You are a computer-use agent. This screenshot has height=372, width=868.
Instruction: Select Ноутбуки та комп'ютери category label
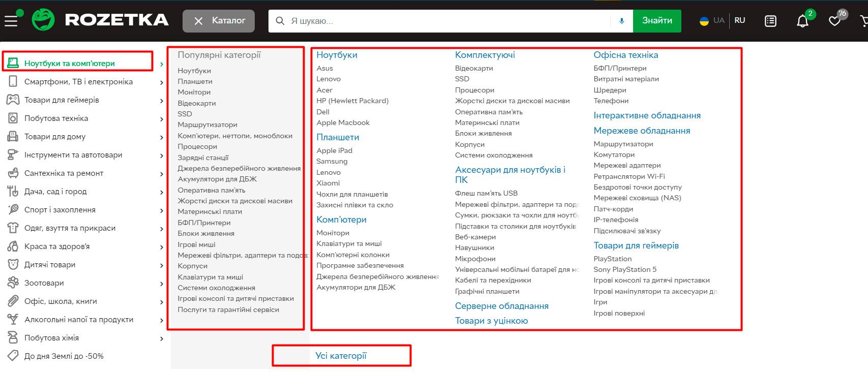(70, 64)
